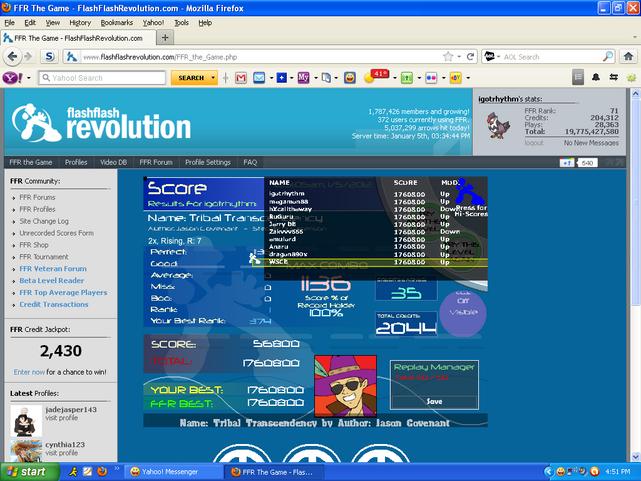Click the Gmail icon in Yahoo toolbar
Screen dimensions: 641x481
click(x=241, y=78)
